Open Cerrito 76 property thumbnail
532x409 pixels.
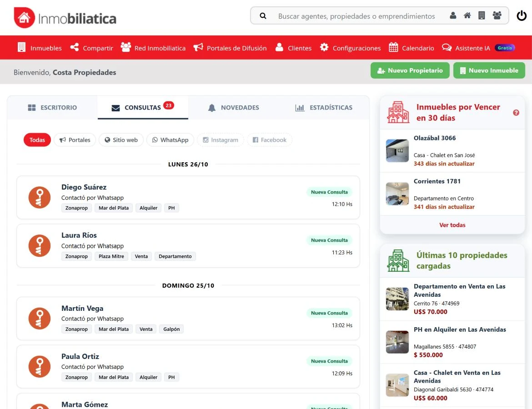397,299
